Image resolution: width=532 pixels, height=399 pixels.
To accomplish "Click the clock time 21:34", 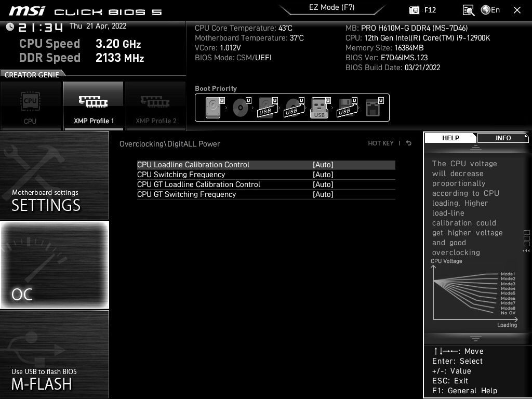I will click(41, 27).
